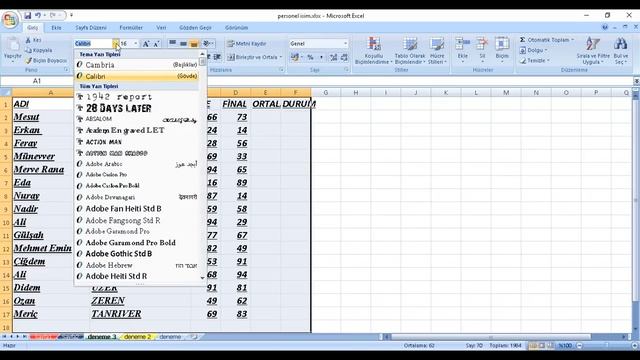Open Pano clipboard dialog launcher
The width and height of the screenshot is (640, 360).
[66, 70]
